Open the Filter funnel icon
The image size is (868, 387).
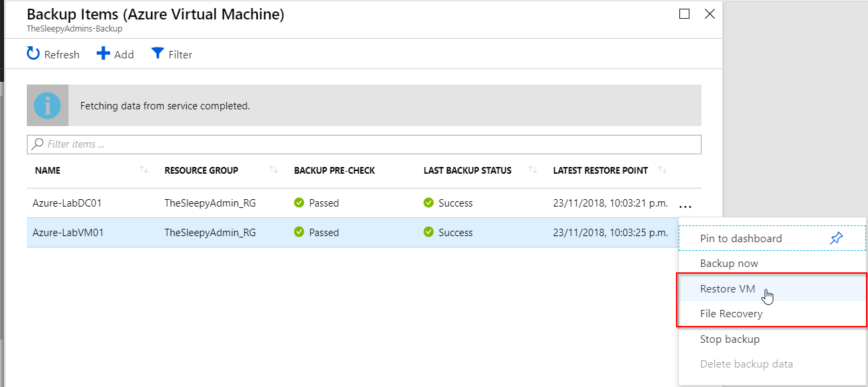click(x=158, y=54)
